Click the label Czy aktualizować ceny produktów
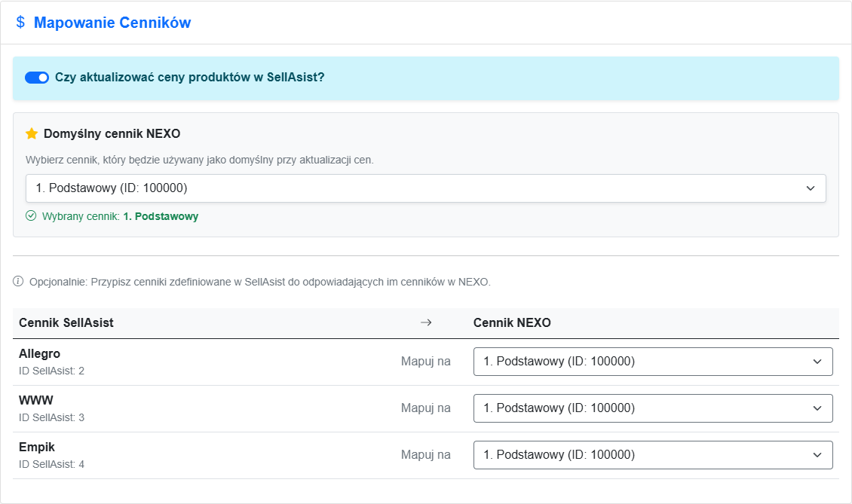This screenshot has height=504, width=852. 190,78
